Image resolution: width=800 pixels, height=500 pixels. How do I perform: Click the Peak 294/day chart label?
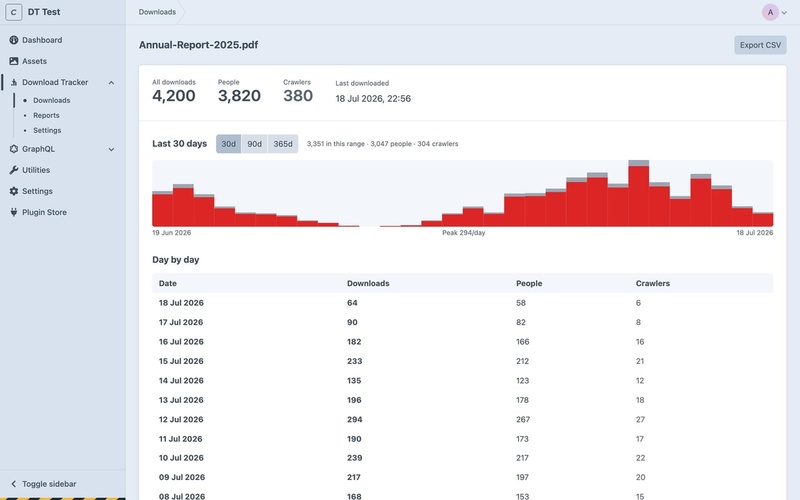(x=463, y=233)
